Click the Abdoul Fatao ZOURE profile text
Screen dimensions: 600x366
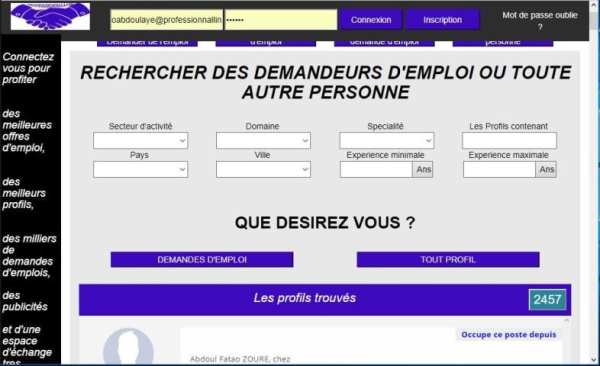[x=240, y=359]
